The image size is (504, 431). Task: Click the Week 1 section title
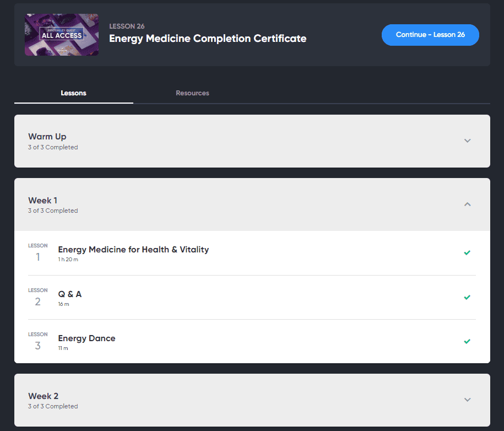43,201
